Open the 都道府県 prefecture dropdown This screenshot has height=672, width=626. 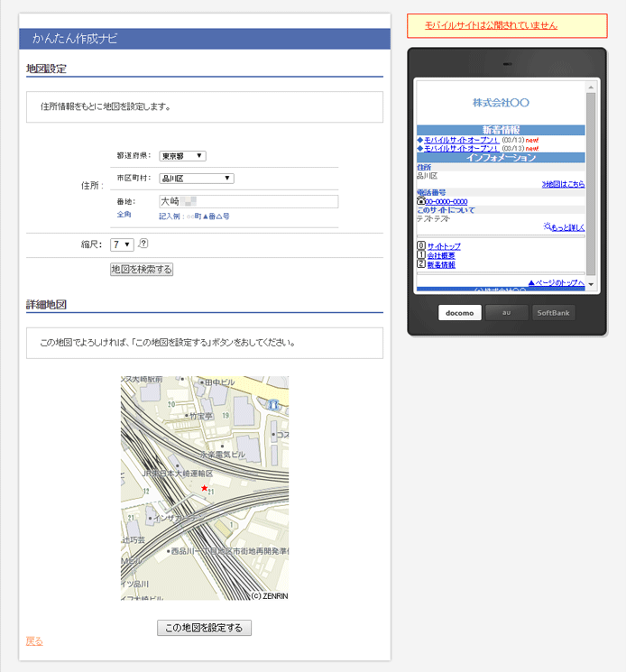182,156
